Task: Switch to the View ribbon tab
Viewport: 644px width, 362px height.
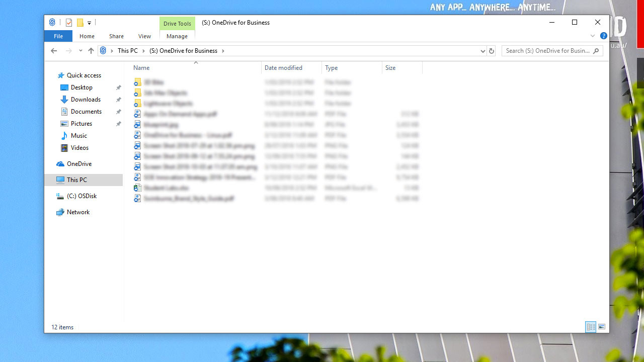Action: point(144,36)
